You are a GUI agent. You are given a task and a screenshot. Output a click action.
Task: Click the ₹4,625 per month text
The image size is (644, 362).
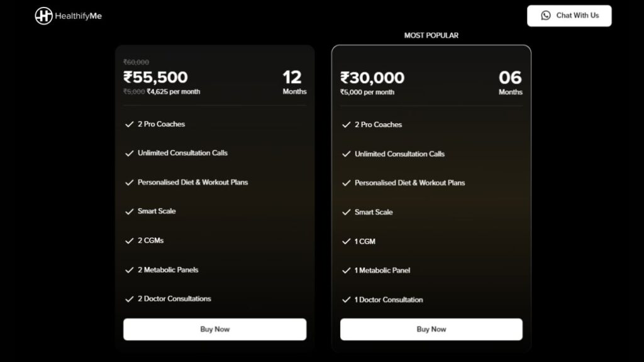[x=174, y=92]
